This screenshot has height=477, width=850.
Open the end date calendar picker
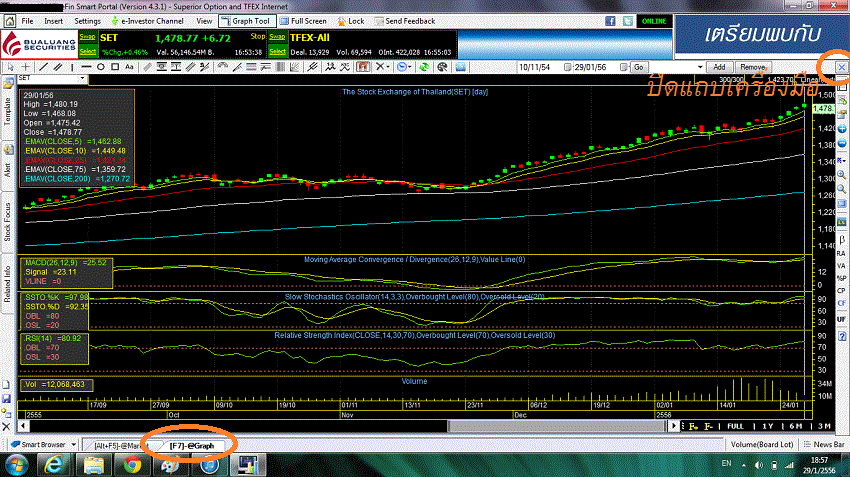pos(623,67)
